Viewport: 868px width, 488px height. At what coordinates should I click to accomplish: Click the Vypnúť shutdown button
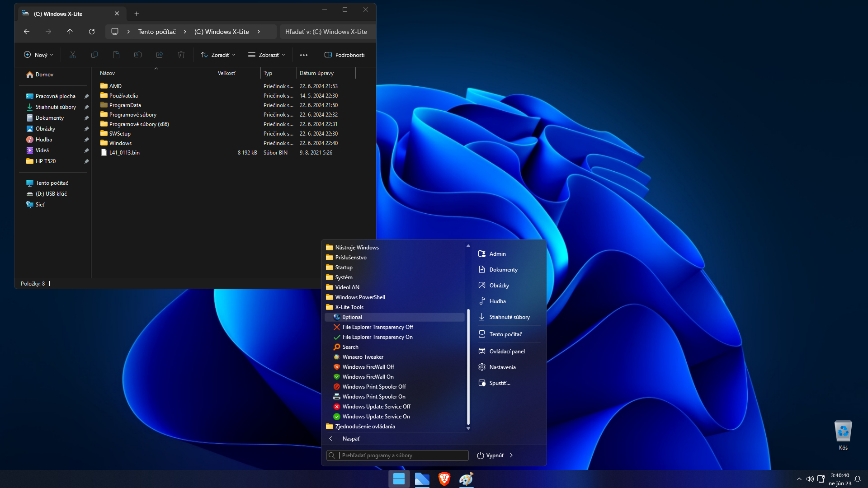tap(491, 455)
